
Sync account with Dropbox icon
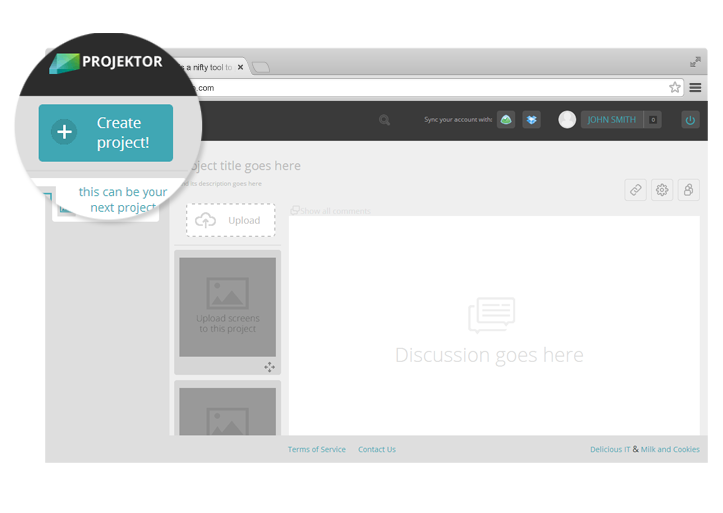[x=531, y=120]
